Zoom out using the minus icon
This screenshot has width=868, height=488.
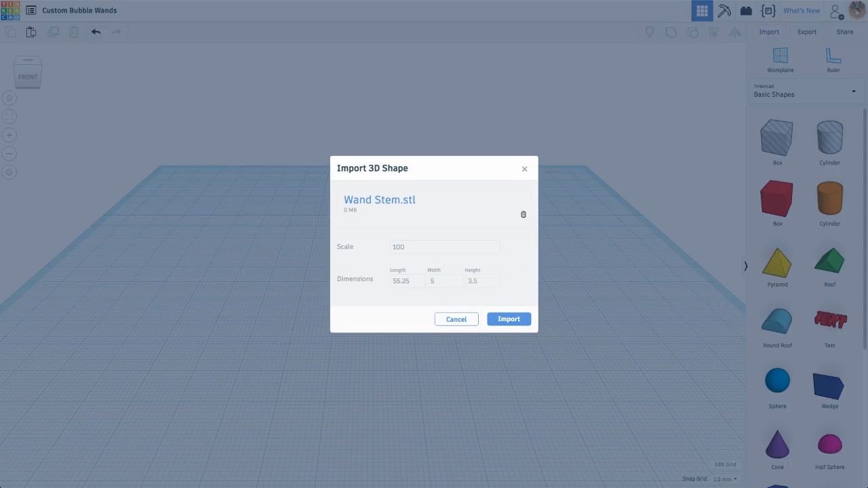9,154
